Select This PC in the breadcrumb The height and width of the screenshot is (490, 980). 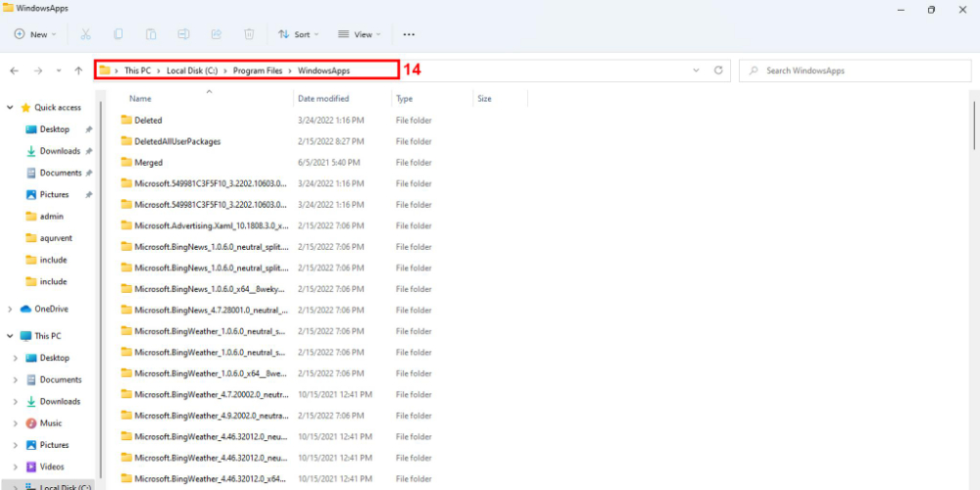[x=137, y=71]
